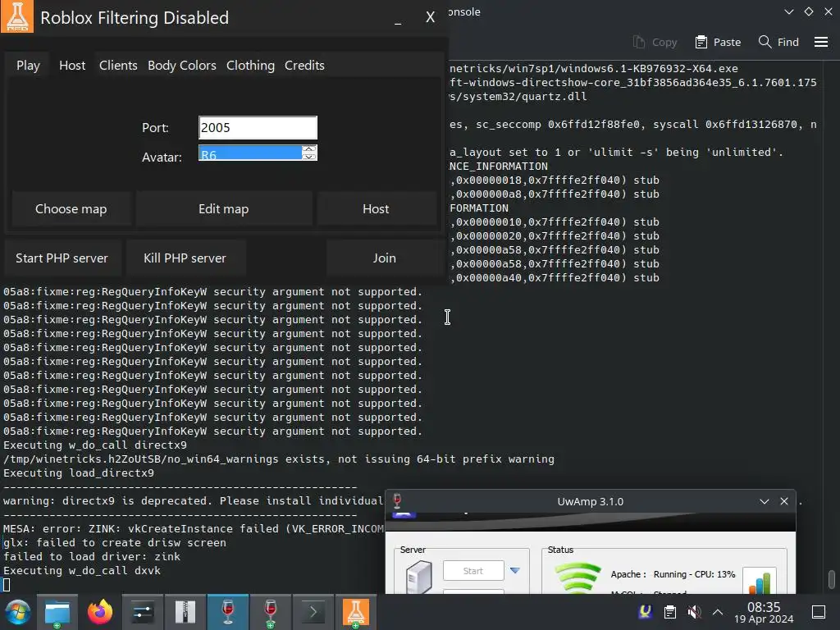Open system settings taskbar icon
Image resolution: width=840 pixels, height=630 pixels.
(x=143, y=612)
